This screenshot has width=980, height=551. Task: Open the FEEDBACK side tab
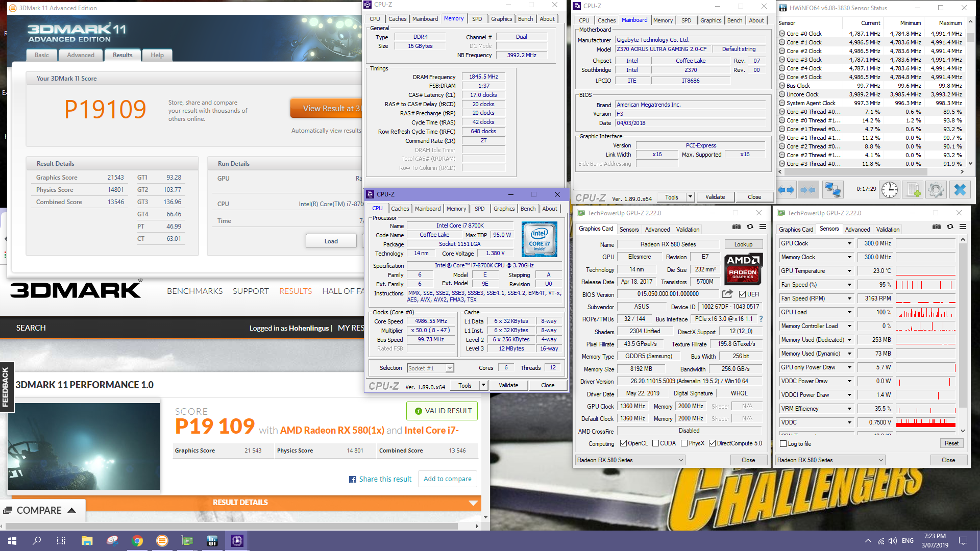tap(6, 387)
